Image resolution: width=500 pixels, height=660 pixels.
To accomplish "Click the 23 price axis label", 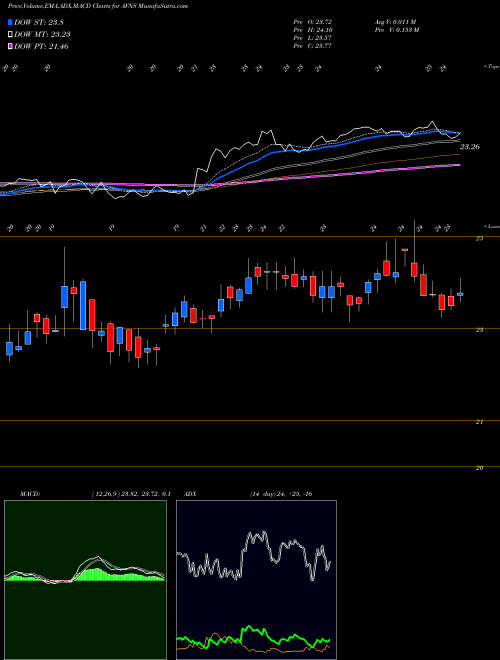I will (479, 330).
